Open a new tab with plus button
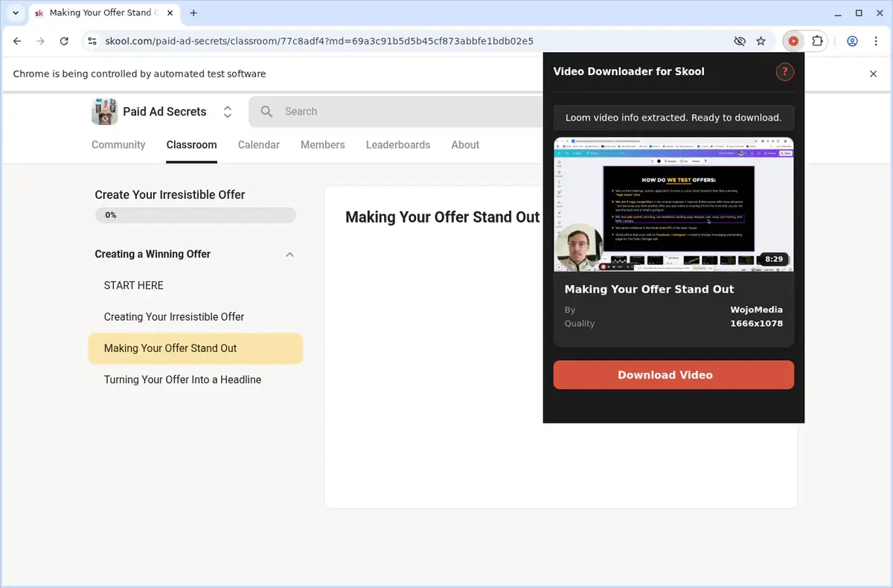 tap(193, 13)
